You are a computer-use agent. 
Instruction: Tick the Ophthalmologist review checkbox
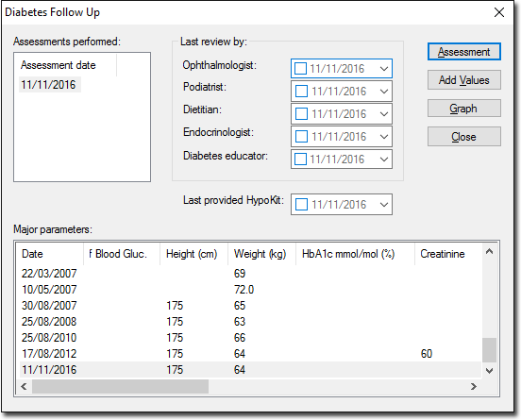pyautogui.click(x=300, y=69)
